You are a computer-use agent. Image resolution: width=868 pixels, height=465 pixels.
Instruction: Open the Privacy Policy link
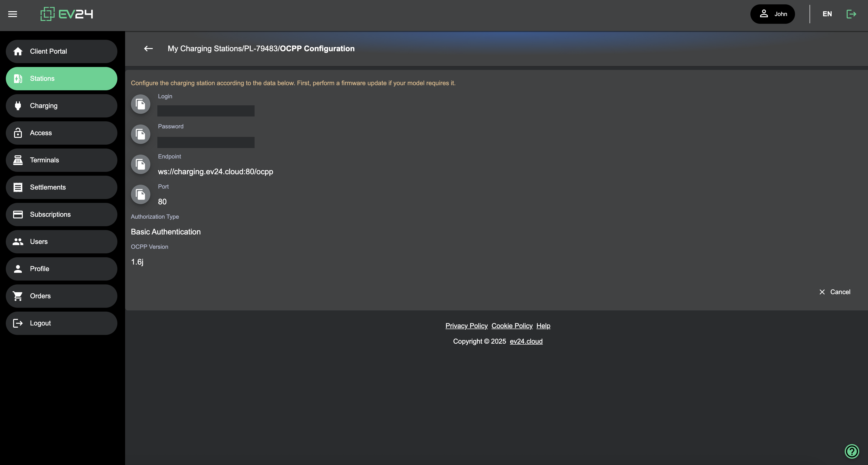(x=466, y=326)
